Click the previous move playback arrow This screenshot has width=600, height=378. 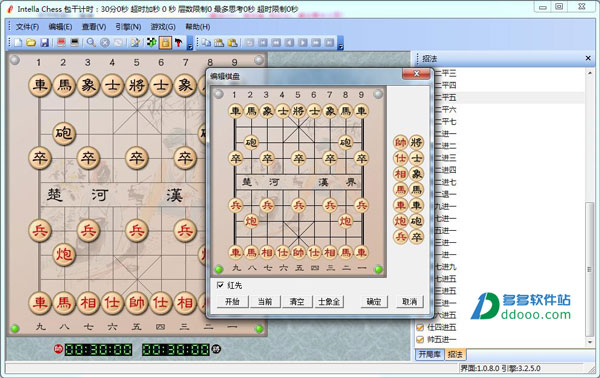[289, 42]
